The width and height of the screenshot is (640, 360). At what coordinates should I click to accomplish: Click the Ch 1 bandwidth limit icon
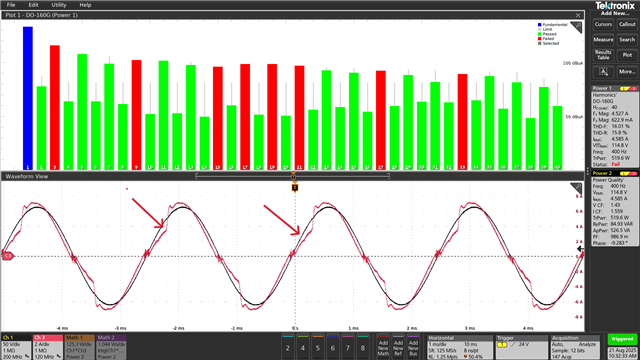pos(27,356)
